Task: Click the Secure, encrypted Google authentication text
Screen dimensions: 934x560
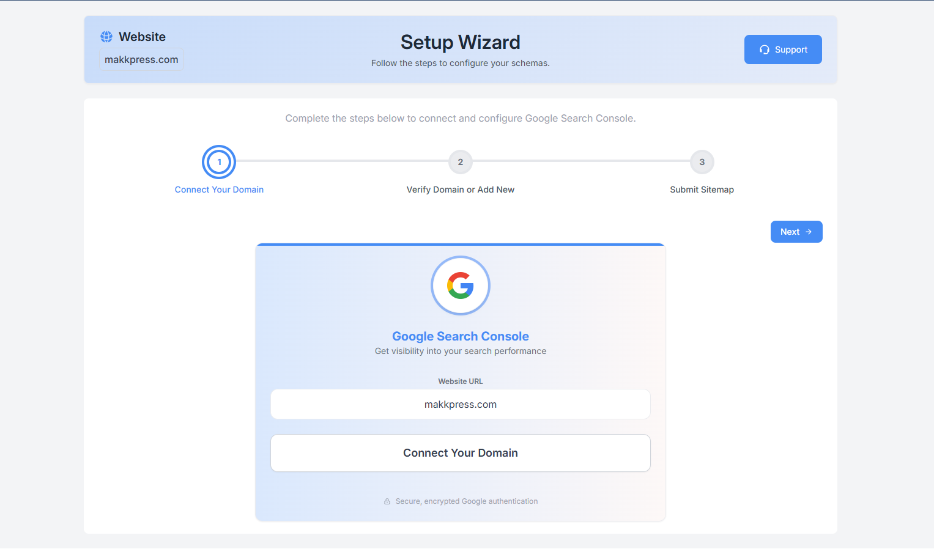Action: pyautogui.click(x=467, y=501)
